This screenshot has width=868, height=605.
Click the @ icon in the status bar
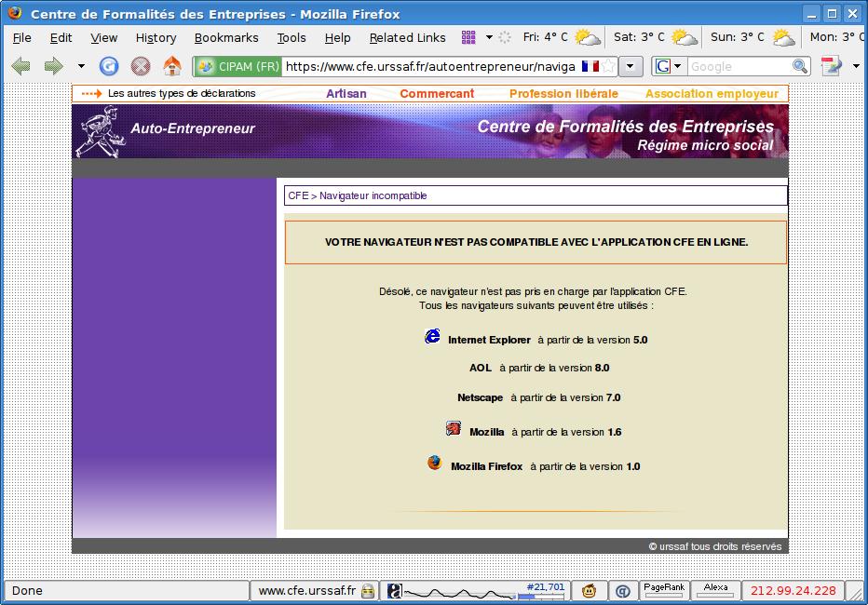(622, 590)
